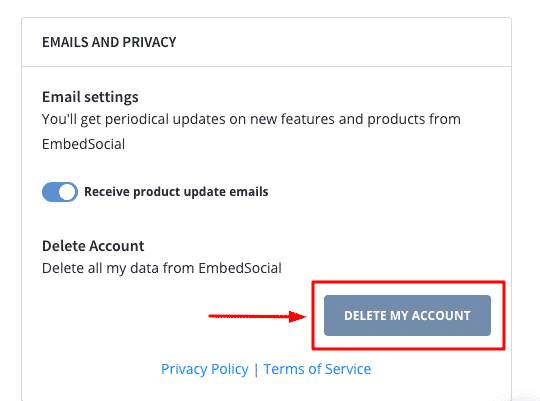Click the red highlight box border
Image resolution: width=540 pixels, height=401 pixels.
click(408, 282)
